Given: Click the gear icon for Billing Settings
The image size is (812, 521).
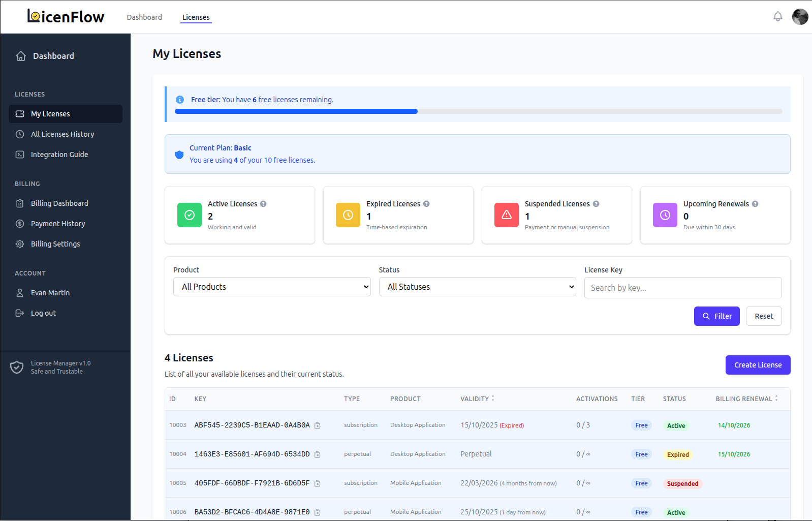Looking at the screenshot, I should (20, 244).
